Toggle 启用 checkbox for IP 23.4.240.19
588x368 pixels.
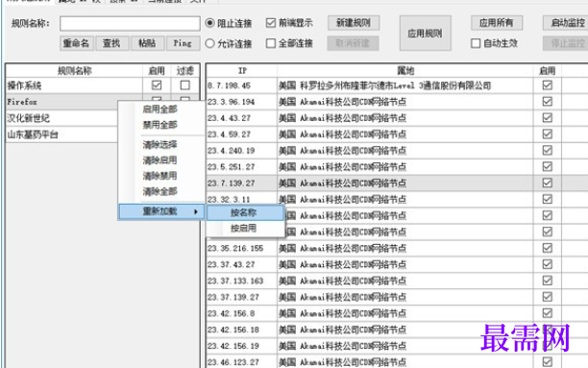(547, 151)
